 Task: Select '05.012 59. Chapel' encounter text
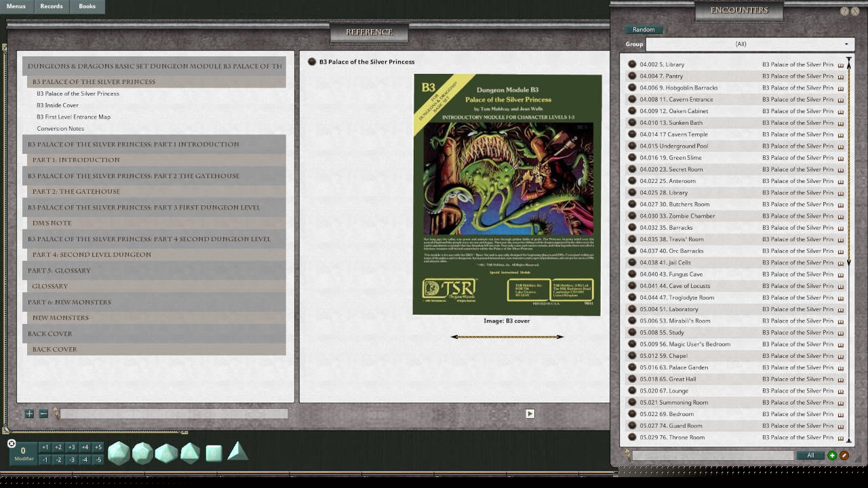663,356
